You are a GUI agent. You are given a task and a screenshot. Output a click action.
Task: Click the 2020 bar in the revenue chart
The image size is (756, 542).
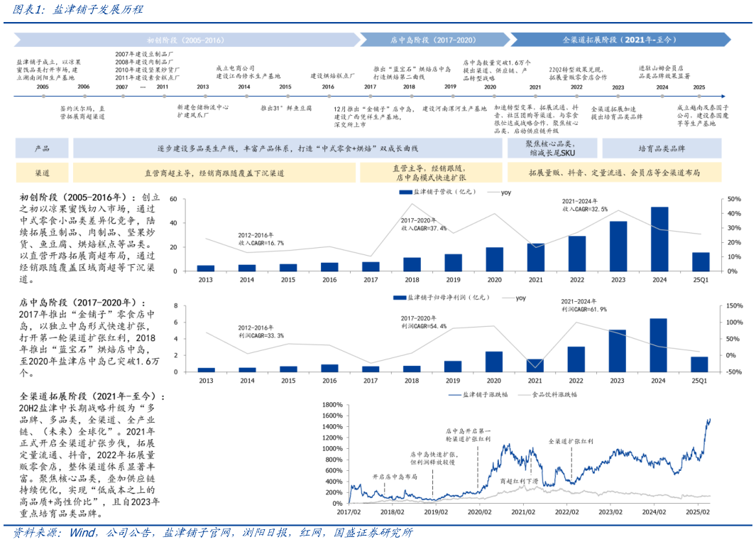tap(494, 259)
